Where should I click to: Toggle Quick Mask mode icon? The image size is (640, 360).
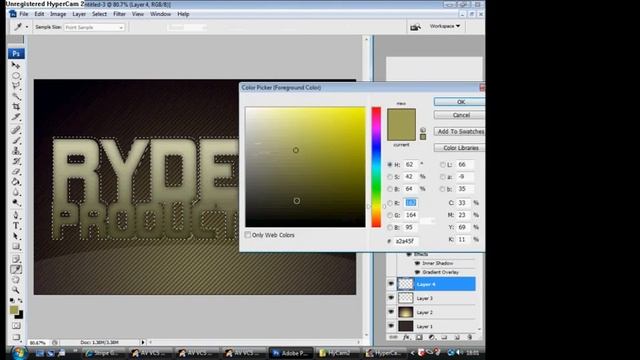[16, 326]
